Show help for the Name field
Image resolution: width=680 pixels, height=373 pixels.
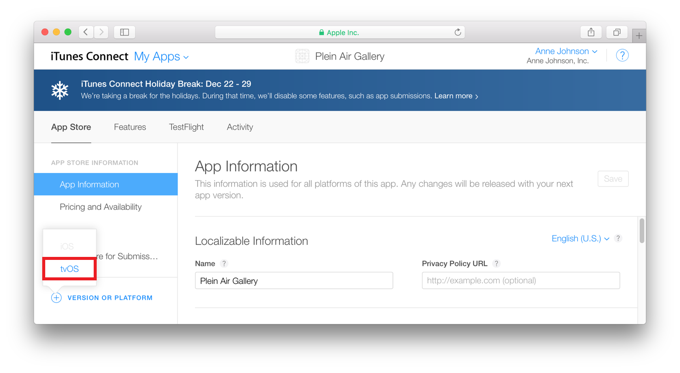click(x=224, y=263)
